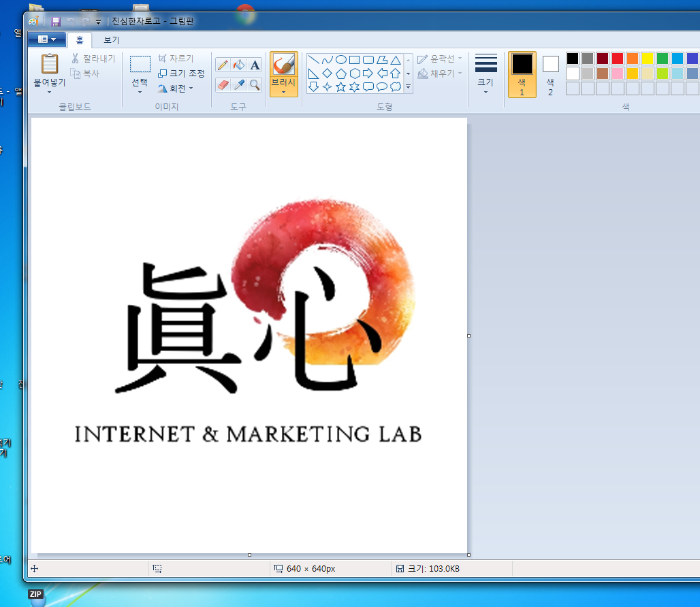
Task: Select the Pencil tool
Action: [x=223, y=65]
